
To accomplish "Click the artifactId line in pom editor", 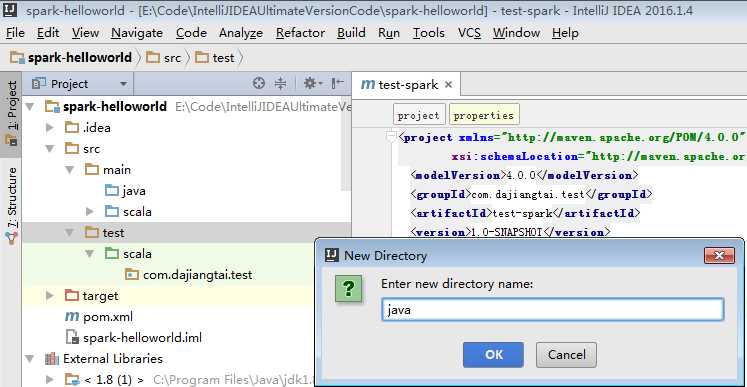I will tap(525, 213).
